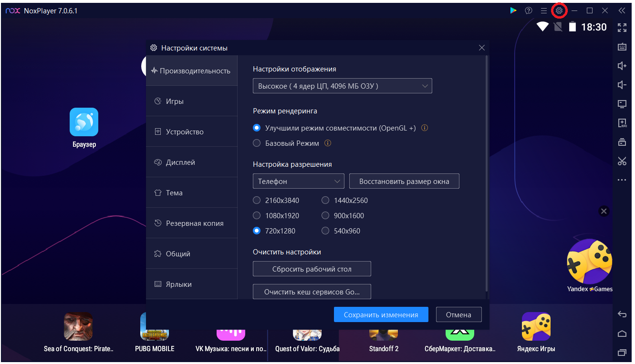Launch PUBG MOBILE app
The width and height of the screenshot is (635, 364).
[155, 326]
